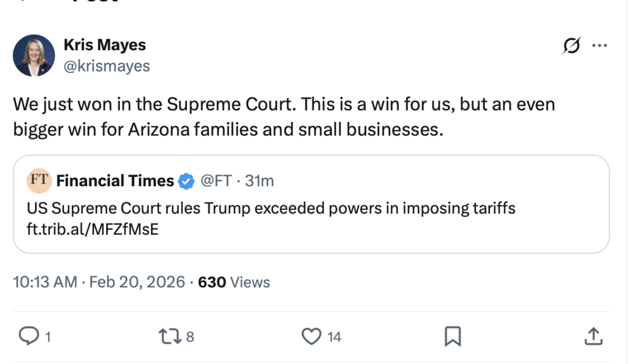
Task: Click the @FT handle
Action: [216, 181]
